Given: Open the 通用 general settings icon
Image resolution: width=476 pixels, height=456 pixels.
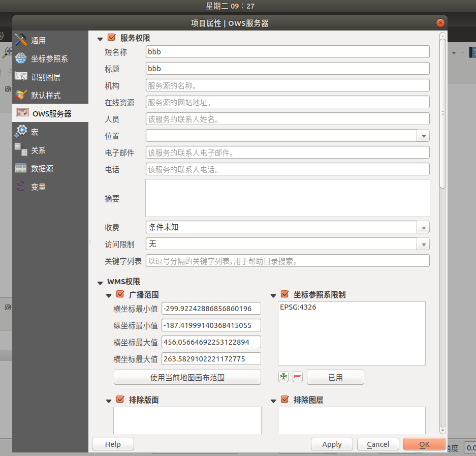Looking at the screenshot, I should click(21, 40).
